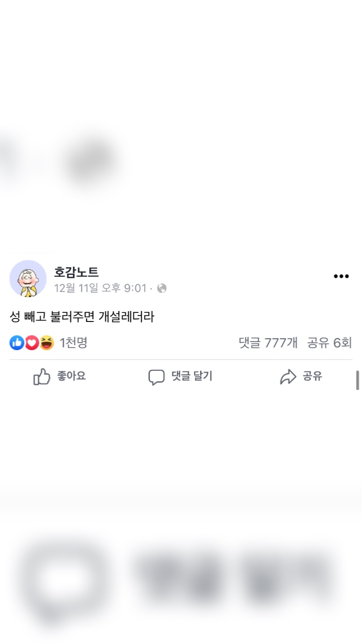
Task: Select the 공유 share button label
Action: pos(312,376)
